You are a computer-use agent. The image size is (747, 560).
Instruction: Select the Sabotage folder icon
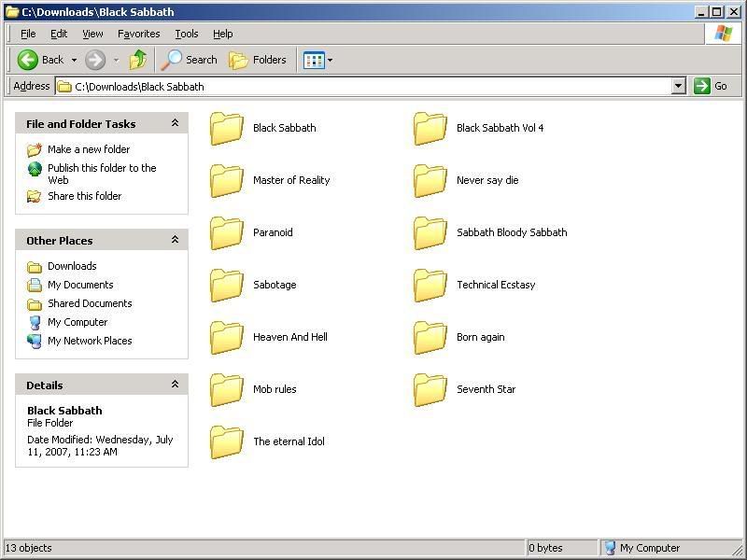(x=227, y=286)
